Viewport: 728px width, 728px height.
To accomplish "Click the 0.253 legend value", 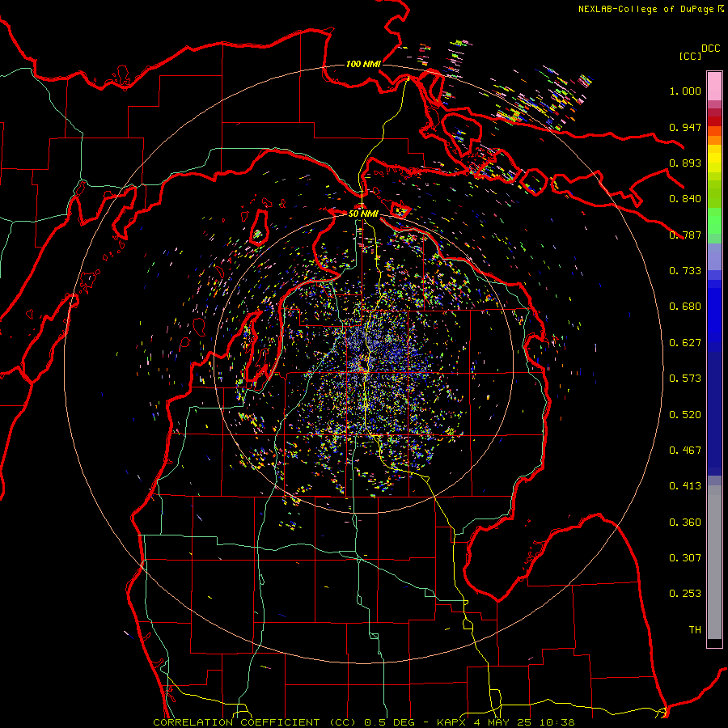I will pos(685,594).
